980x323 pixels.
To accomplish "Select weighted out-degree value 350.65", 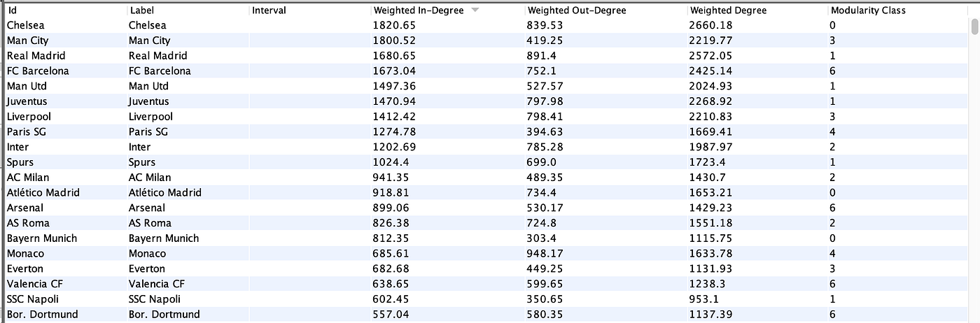I will tap(546, 299).
